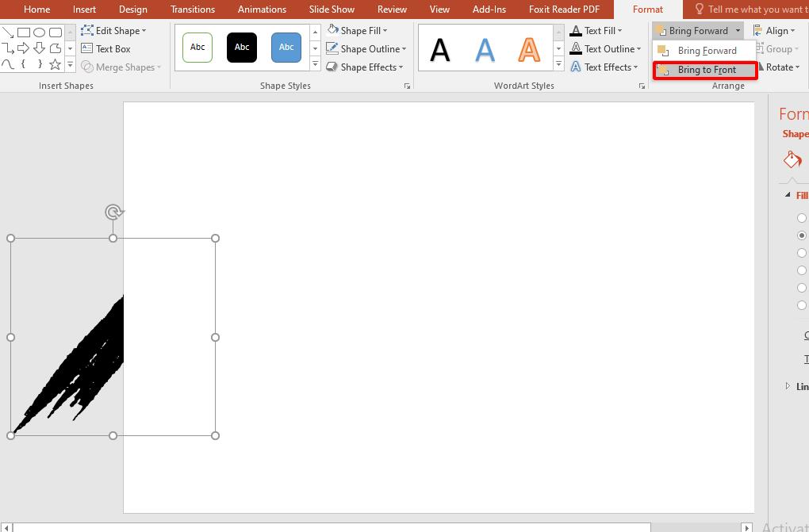Screen dimensions: 809x532
Task: Insert a Text Box
Action: pyautogui.click(x=107, y=48)
